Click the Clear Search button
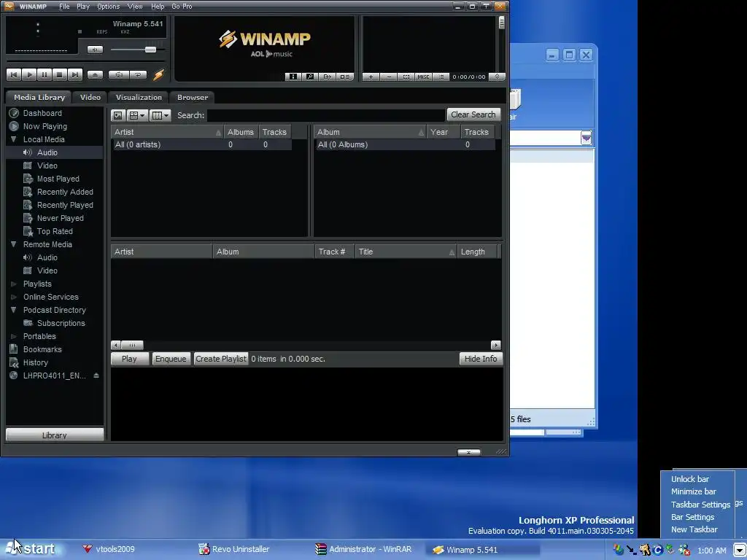This screenshot has height=560, width=747. (x=473, y=114)
